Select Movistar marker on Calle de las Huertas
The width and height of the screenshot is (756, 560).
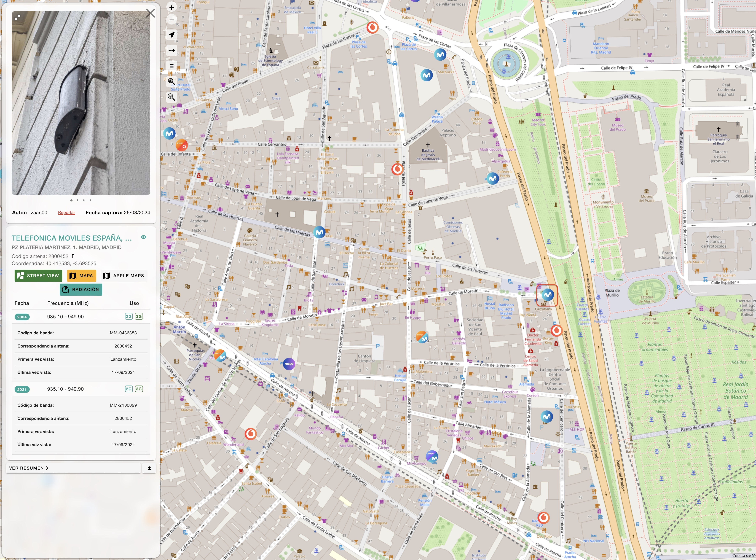point(319,233)
